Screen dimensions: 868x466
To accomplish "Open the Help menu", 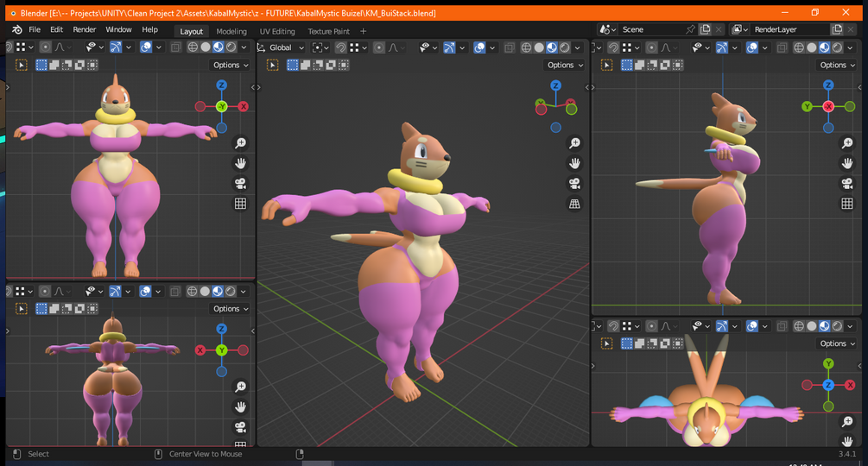I will pyautogui.click(x=149, y=30).
